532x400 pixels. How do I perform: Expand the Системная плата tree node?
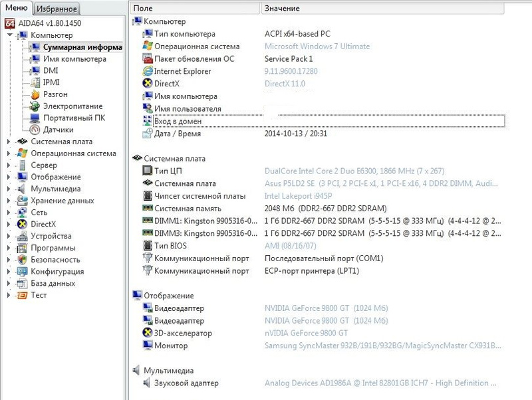pos(9,142)
